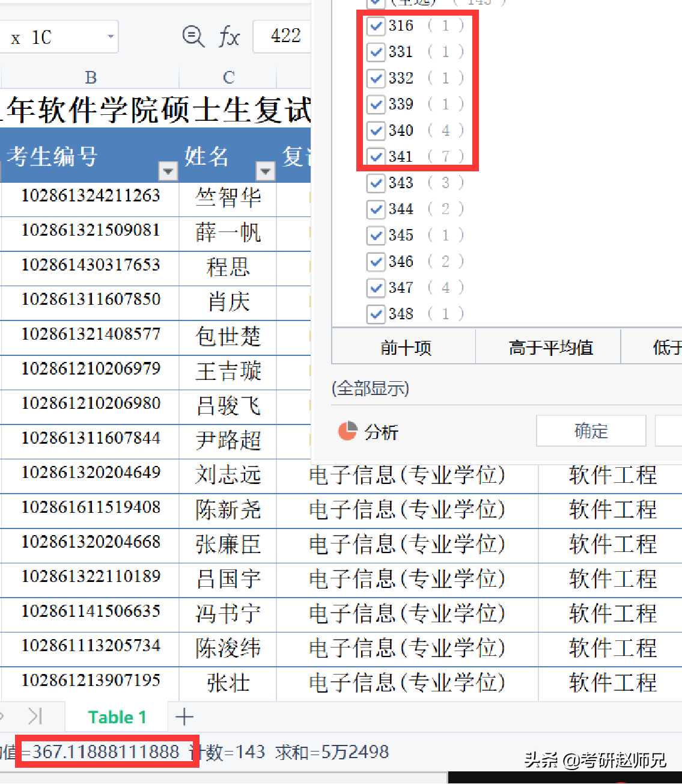This screenshot has width=682, height=784.
Task: Uncheck the 340 filter value
Action: click(376, 130)
